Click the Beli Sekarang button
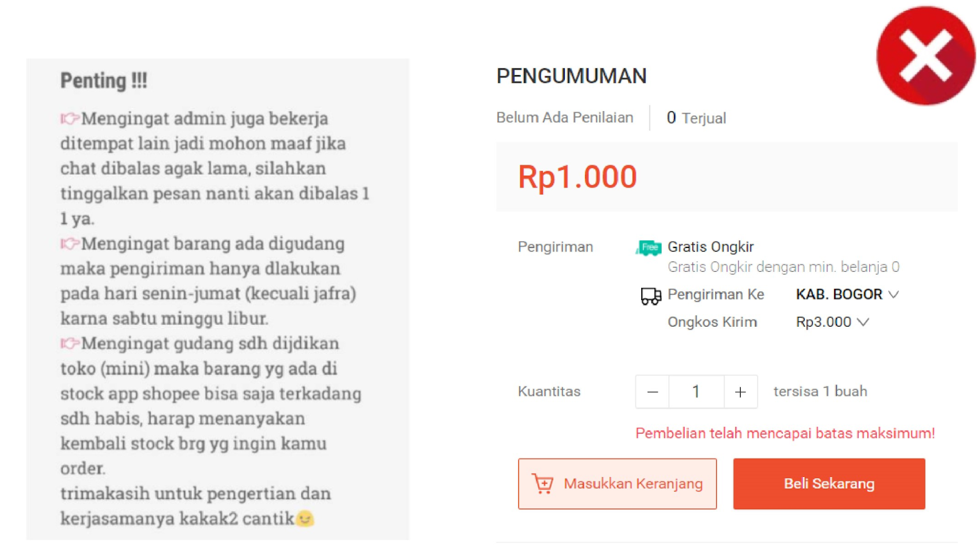977x560 pixels. (x=829, y=484)
